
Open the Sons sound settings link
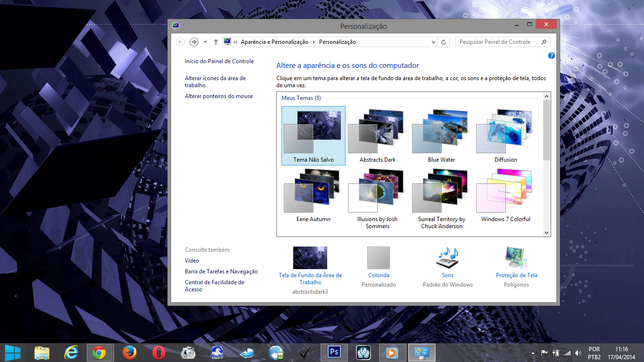coord(447,275)
